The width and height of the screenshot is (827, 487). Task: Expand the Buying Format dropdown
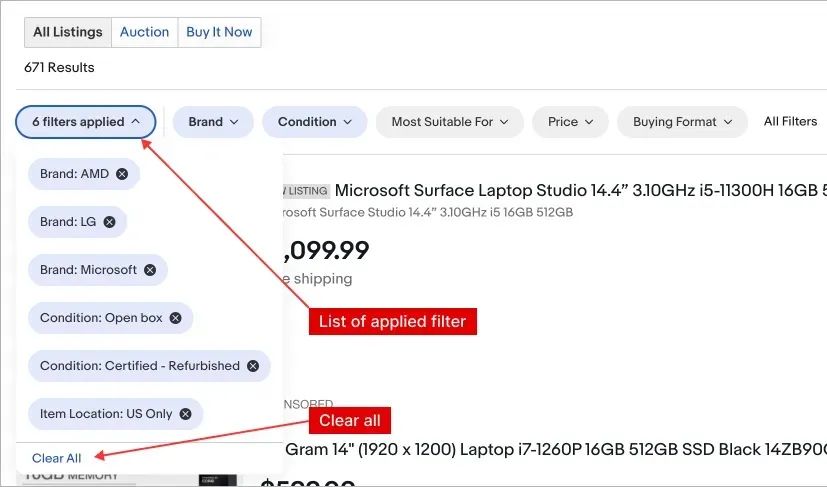[x=682, y=122]
